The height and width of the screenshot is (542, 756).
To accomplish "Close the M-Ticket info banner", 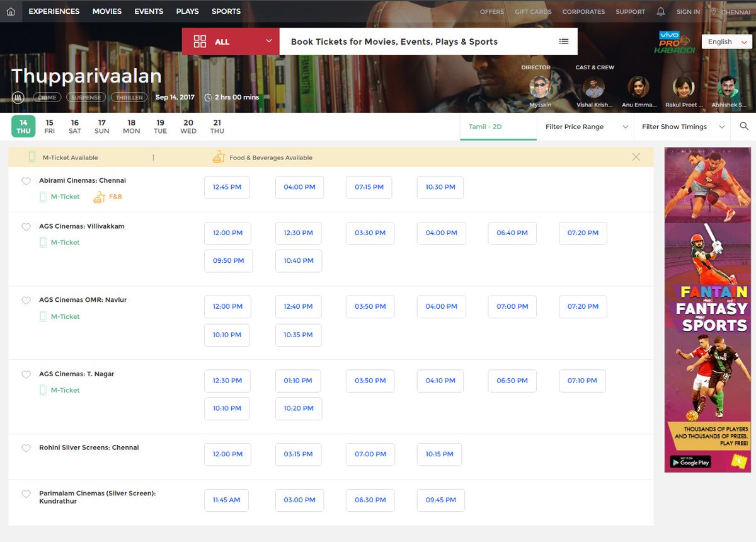I will point(636,157).
